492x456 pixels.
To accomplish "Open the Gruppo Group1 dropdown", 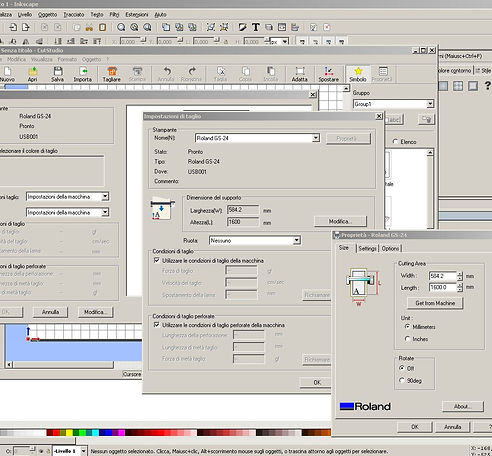I will pyautogui.click(x=393, y=104).
